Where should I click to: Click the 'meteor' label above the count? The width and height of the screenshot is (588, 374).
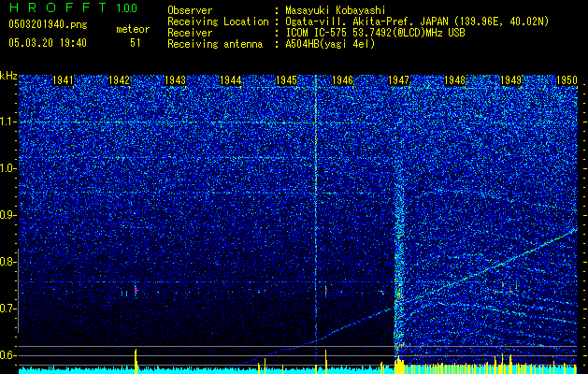[x=133, y=29]
